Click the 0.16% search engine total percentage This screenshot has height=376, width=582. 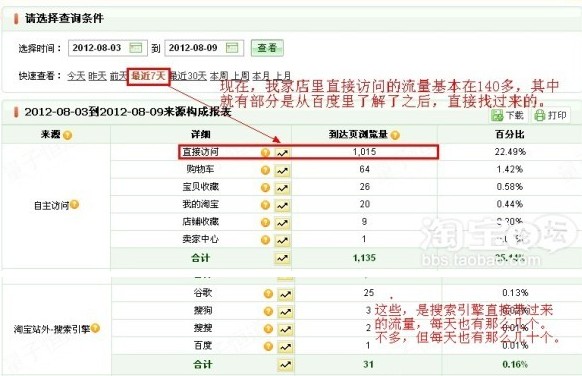[x=515, y=364]
